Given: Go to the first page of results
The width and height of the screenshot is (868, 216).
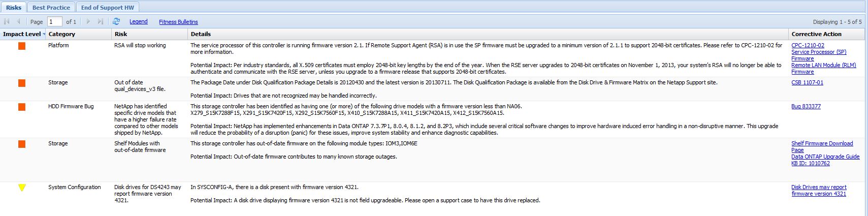Looking at the screenshot, I should coord(7,22).
